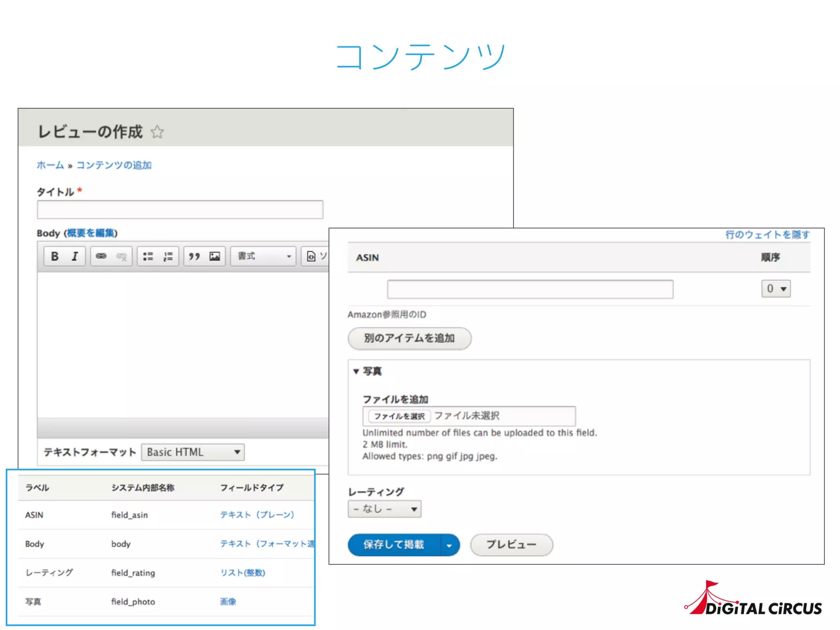840x630 pixels.
Task: Click the タイトル input field
Action: tap(180, 210)
